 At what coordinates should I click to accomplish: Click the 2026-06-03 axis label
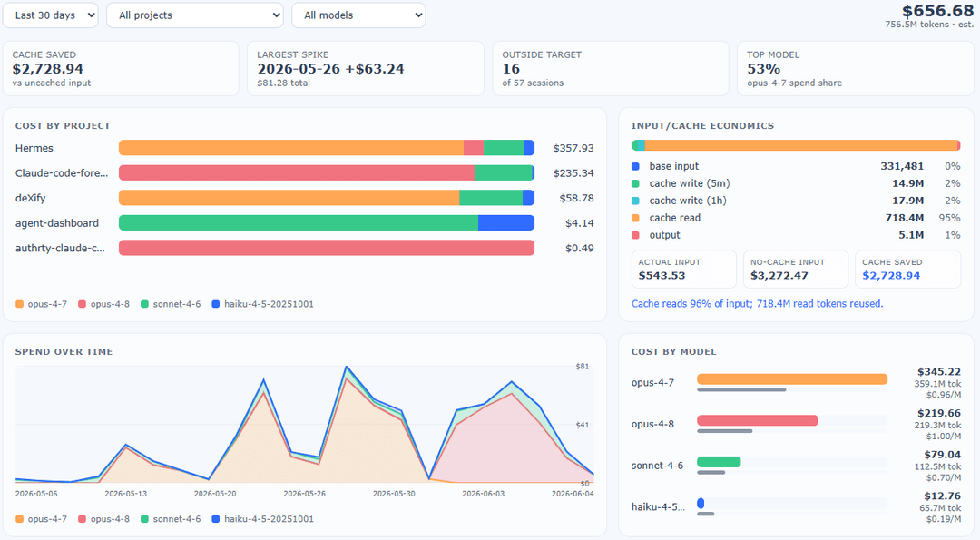click(483, 494)
